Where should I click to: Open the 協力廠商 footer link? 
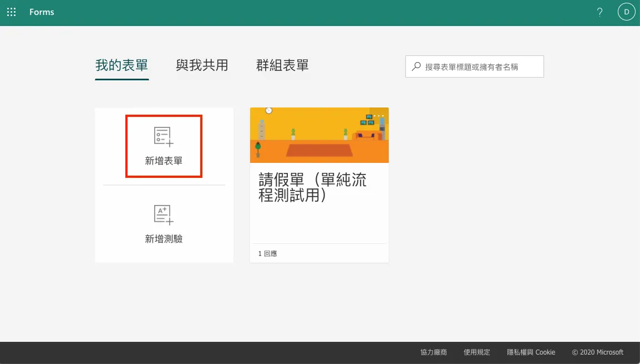click(x=434, y=352)
